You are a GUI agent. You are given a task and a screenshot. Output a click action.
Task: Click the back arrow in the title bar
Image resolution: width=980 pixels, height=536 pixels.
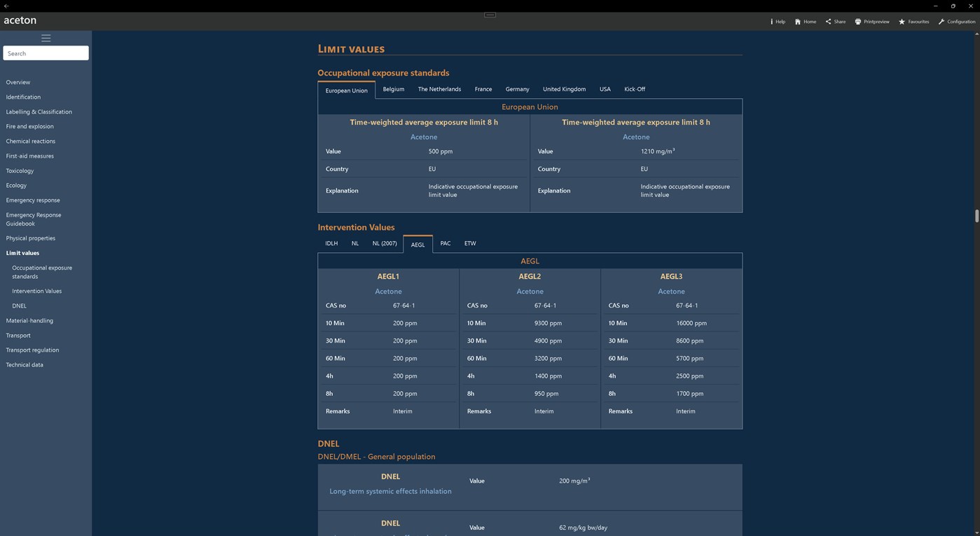[x=6, y=6]
